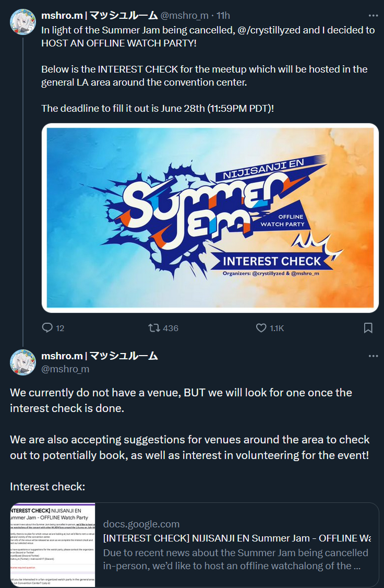Bookmark the Summer Jam watch party tweet
Viewport: 384px width, 588px height.
(368, 328)
